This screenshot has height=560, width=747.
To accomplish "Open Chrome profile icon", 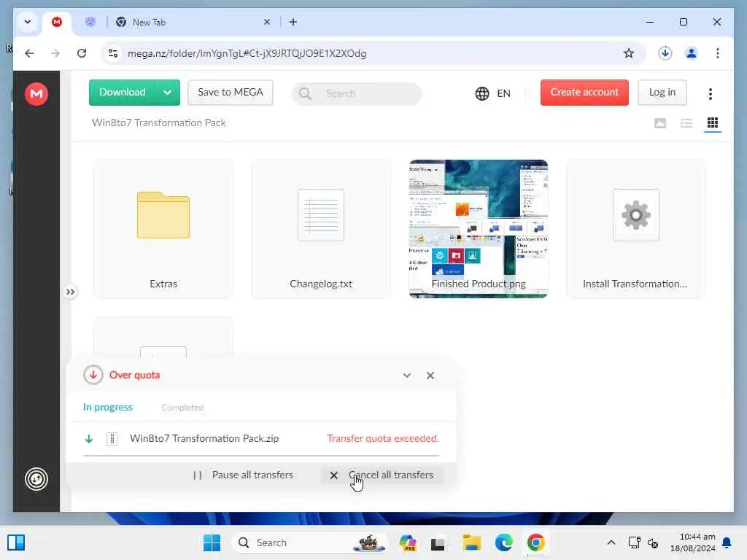I will [692, 53].
